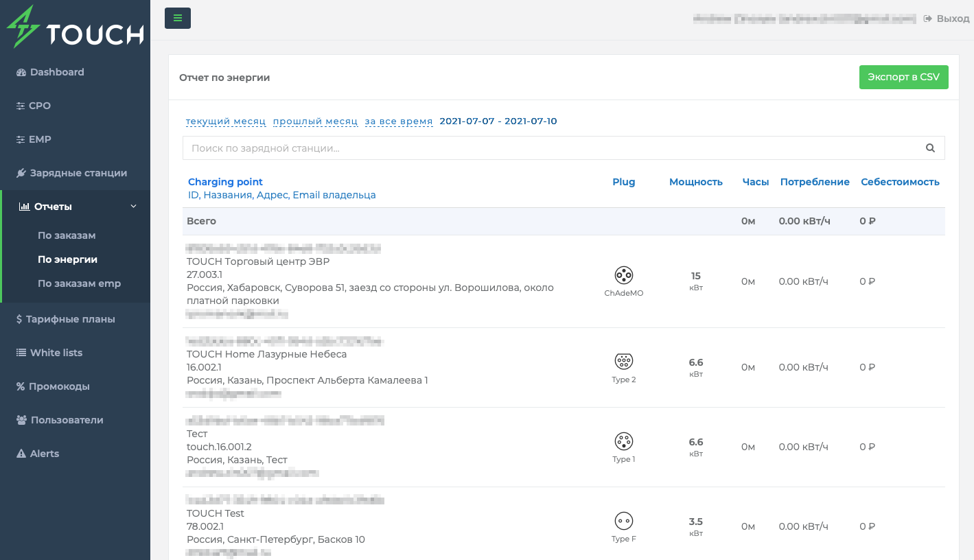The width and height of the screenshot is (974, 560).
Task: Click the CPO sliders icon
Action: coord(21,106)
